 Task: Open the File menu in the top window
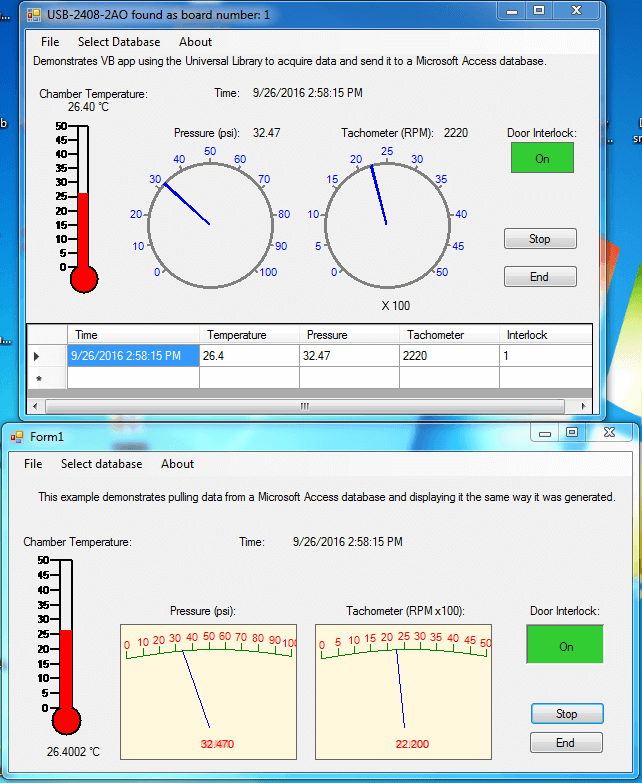tap(50, 42)
